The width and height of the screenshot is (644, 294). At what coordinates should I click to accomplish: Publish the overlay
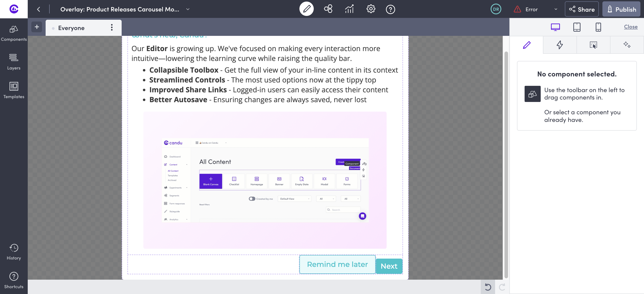(x=621, y=9)
